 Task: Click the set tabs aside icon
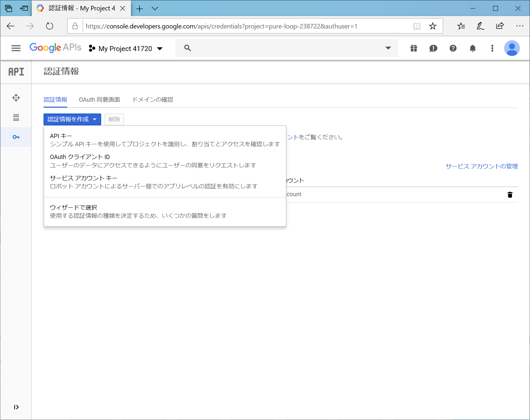coord(24,9)
